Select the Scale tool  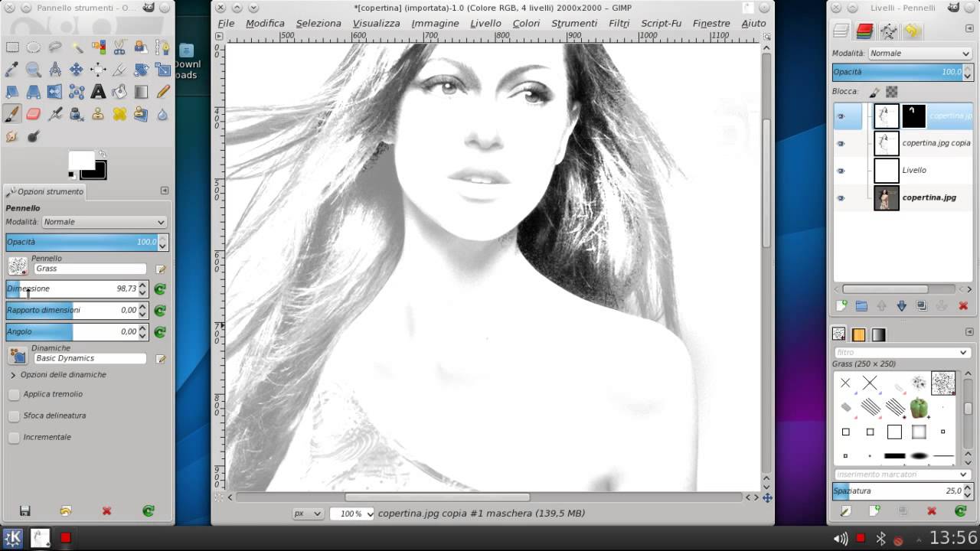click(x=162, y=70)
